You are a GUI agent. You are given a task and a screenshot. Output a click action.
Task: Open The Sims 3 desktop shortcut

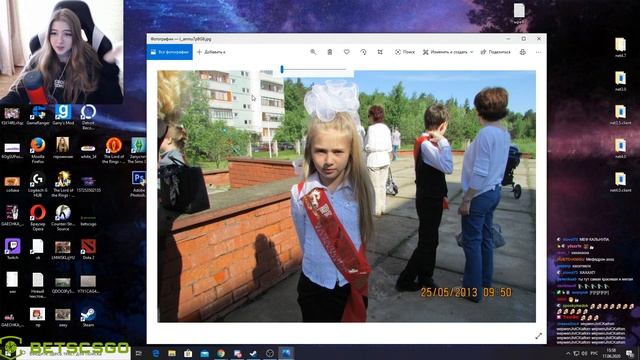tap(138, 150)
